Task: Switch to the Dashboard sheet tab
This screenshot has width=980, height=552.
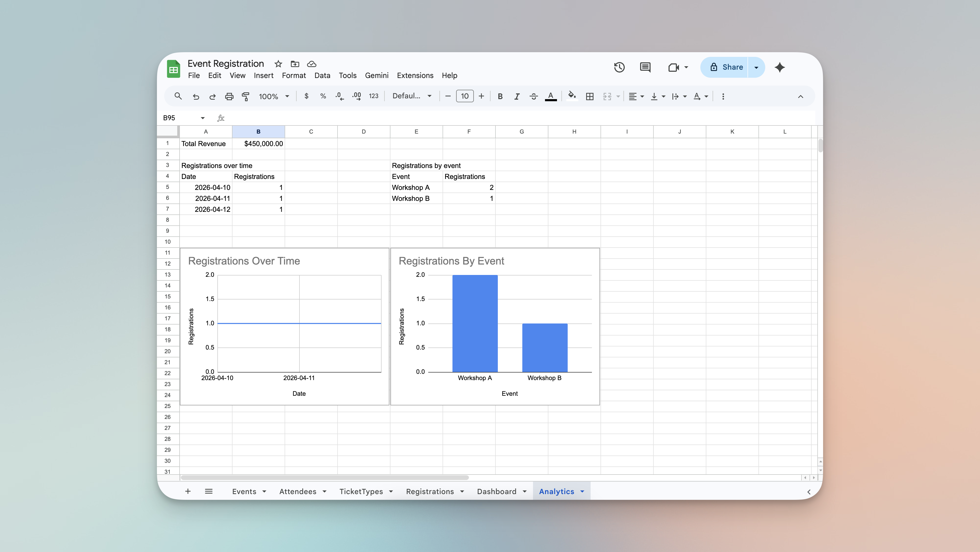Action: tap(497, 491)
